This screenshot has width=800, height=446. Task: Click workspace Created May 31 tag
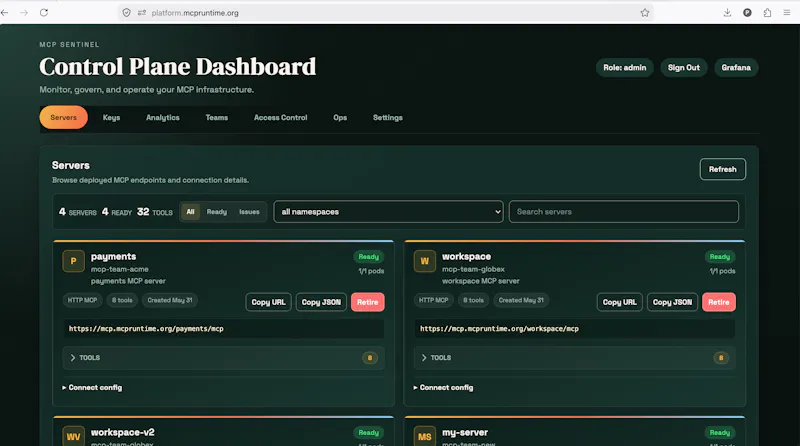point(521,300)
